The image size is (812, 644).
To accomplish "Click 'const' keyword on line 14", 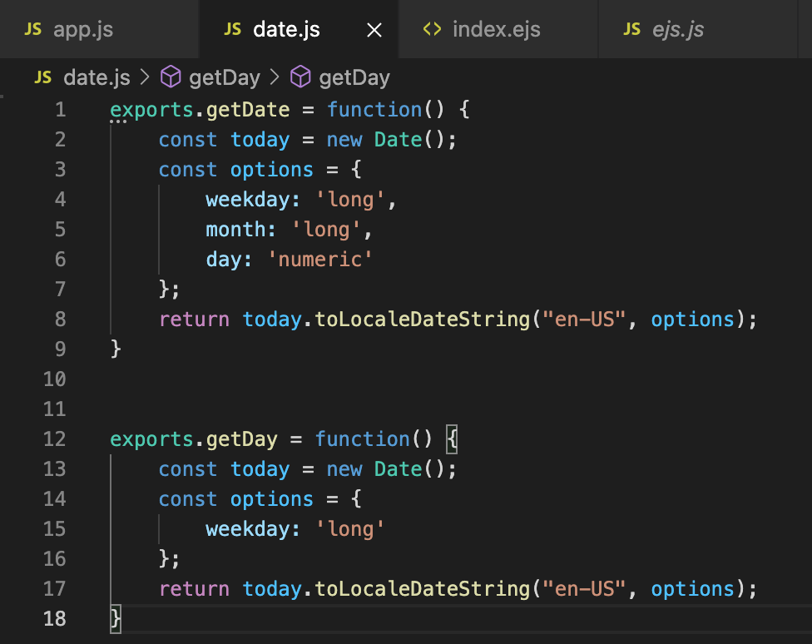I will [x=188, y=499].
